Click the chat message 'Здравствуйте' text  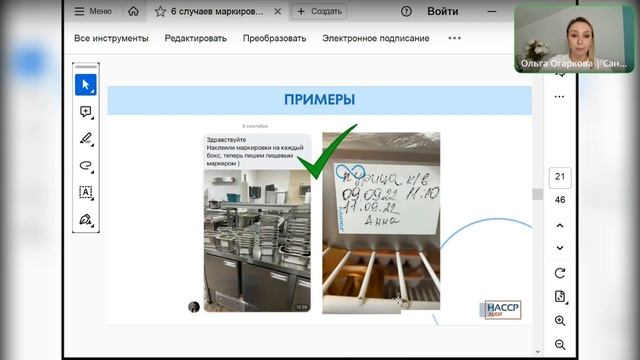pyautogui.click(x=226, y=140)
